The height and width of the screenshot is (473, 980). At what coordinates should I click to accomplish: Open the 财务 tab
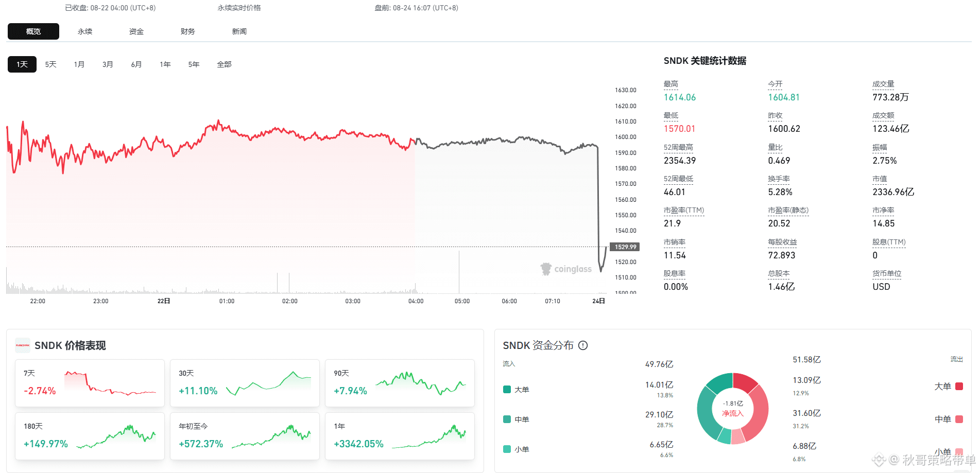coord(188,31)
